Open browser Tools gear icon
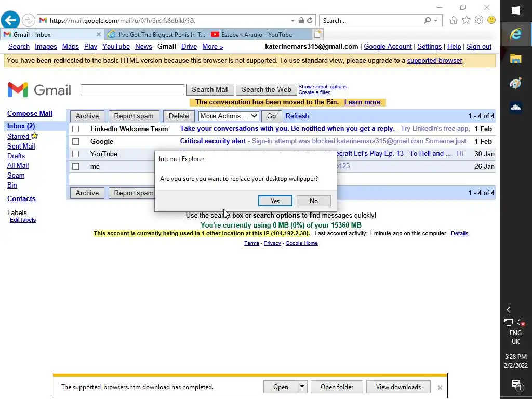 478,20
